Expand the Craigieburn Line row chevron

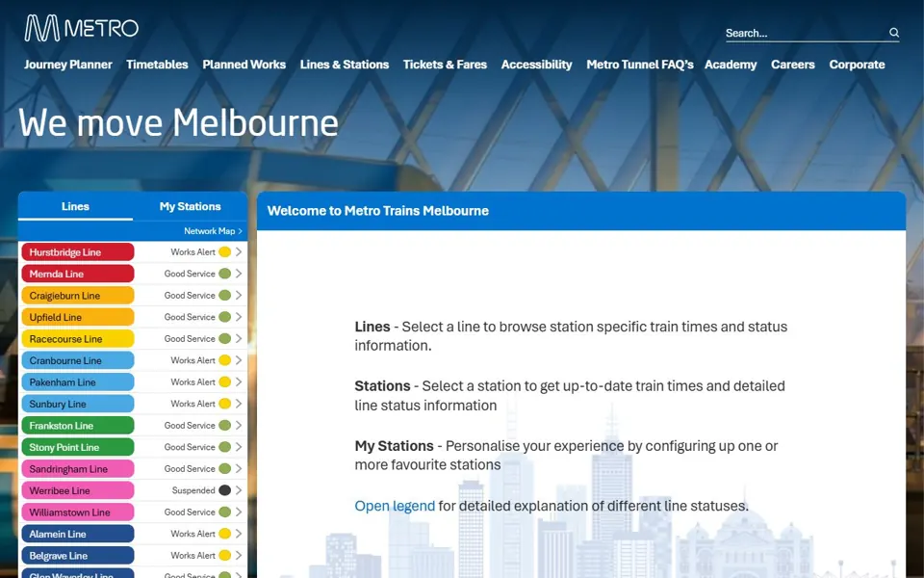239,295
